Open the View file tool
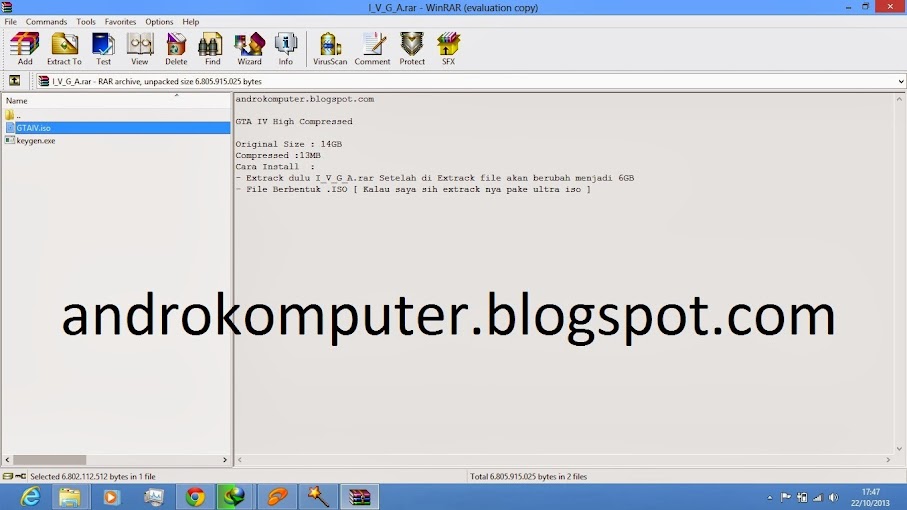Viewport: 907px width, 510px height. click(139, 49)
